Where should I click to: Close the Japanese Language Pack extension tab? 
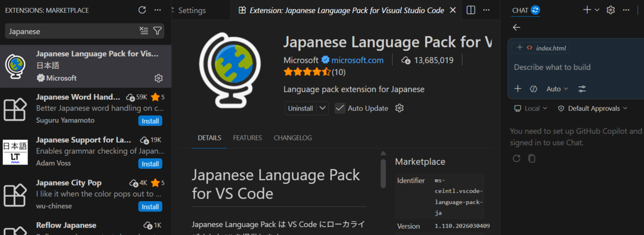(x=453, y=10)
